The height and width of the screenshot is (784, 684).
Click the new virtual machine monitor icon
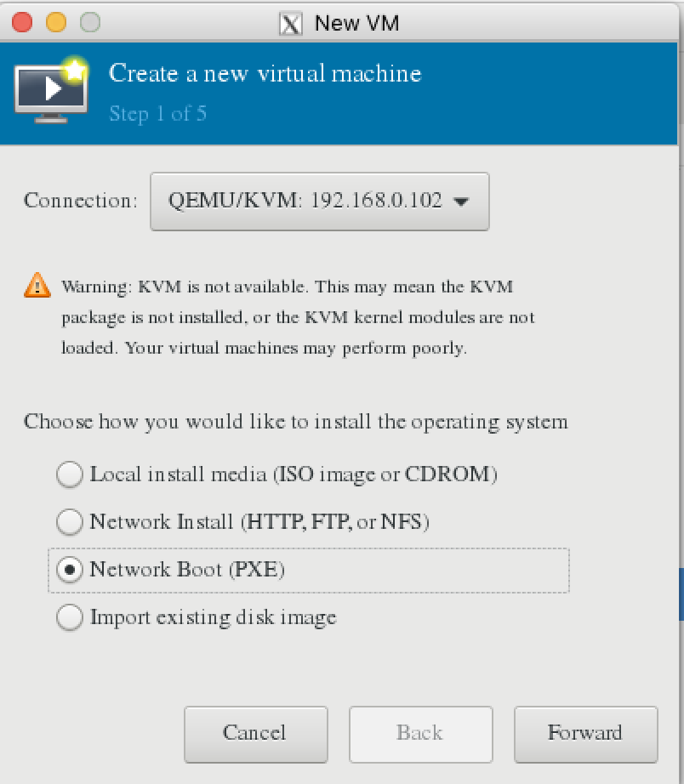52,92
